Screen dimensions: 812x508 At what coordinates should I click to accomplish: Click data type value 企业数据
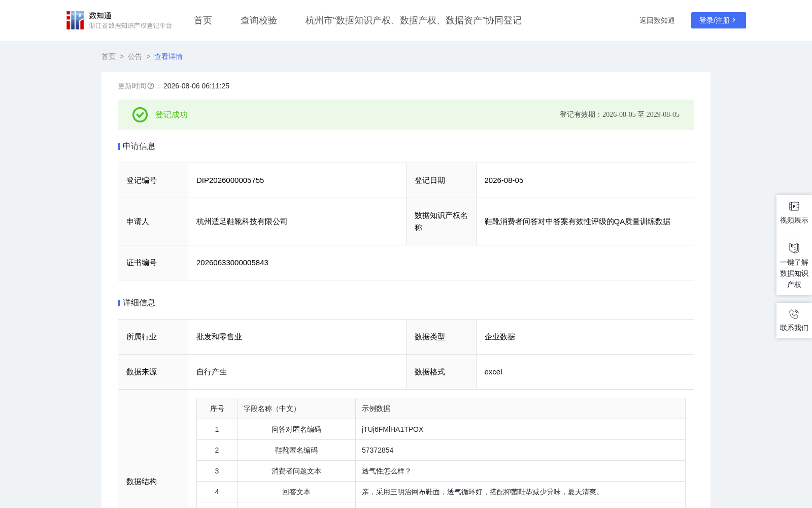point(500,337)
